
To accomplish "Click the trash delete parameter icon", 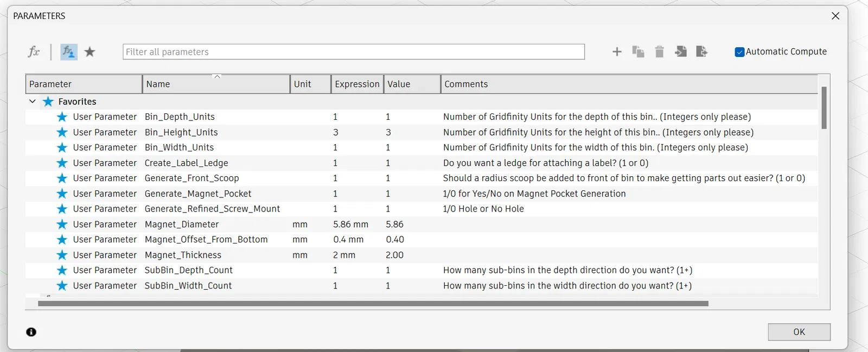I will pyautogui.click(x=659, y=52).
